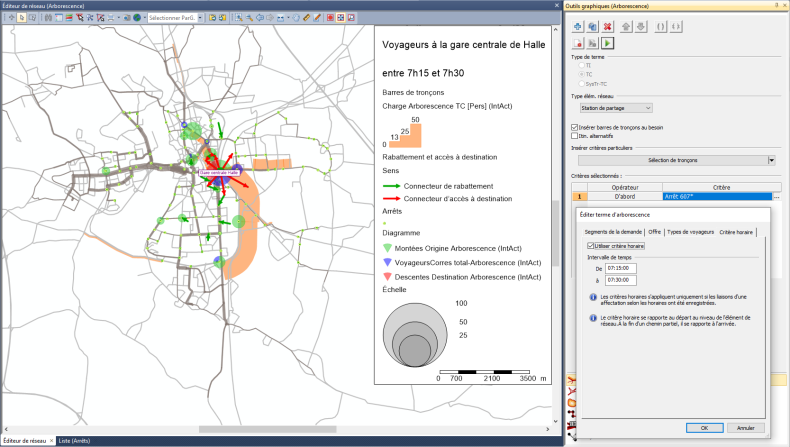Click the blue plus add-term icon

(x=578, y=26)
